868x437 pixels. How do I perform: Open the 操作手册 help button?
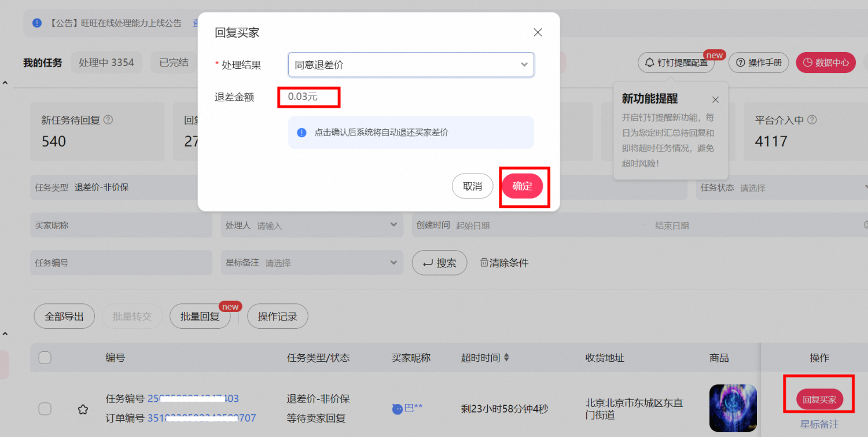tap(759, 63)
